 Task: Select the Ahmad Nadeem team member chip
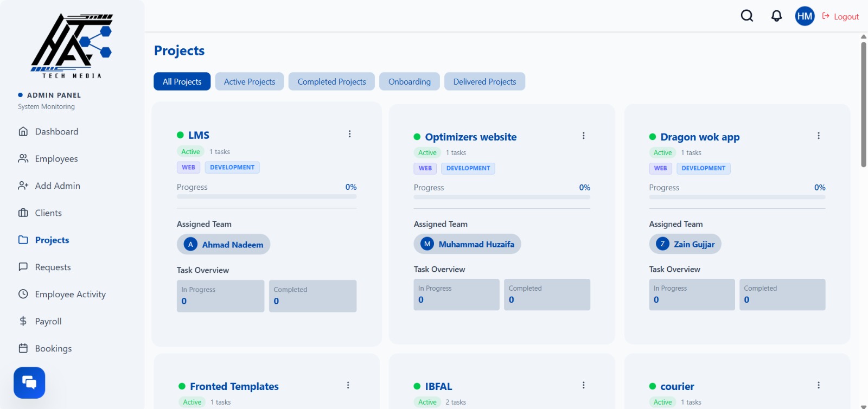[224, 245]
